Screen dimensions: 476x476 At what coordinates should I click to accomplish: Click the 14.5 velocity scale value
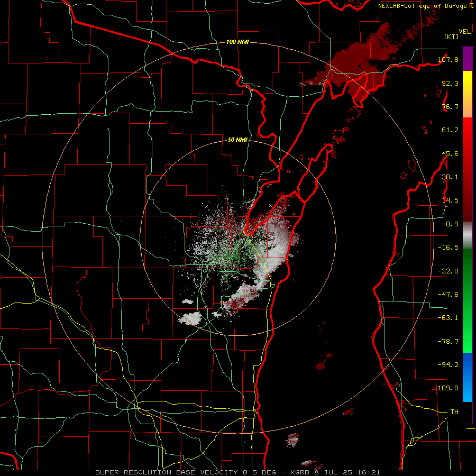click(x=450, y=200)
